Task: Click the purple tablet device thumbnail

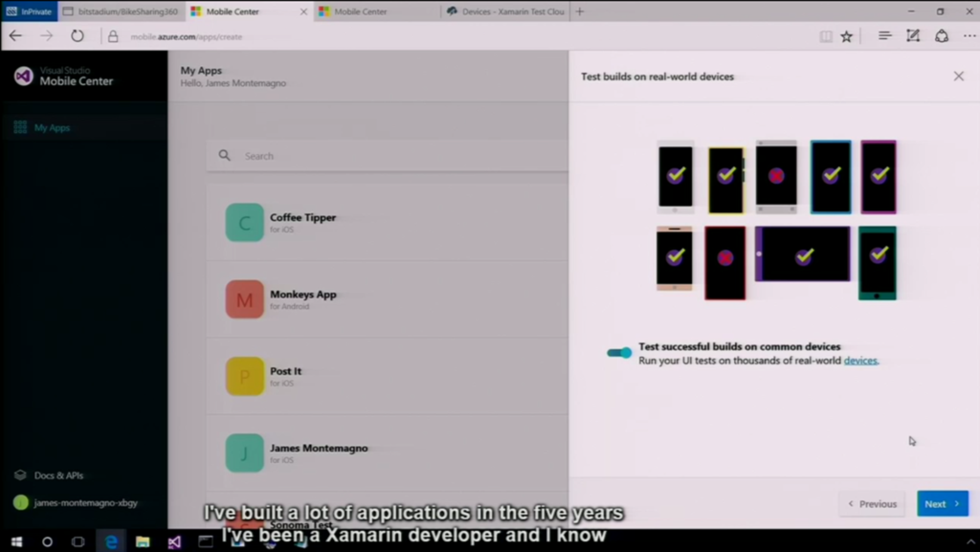Action: (x=803, y=254)
